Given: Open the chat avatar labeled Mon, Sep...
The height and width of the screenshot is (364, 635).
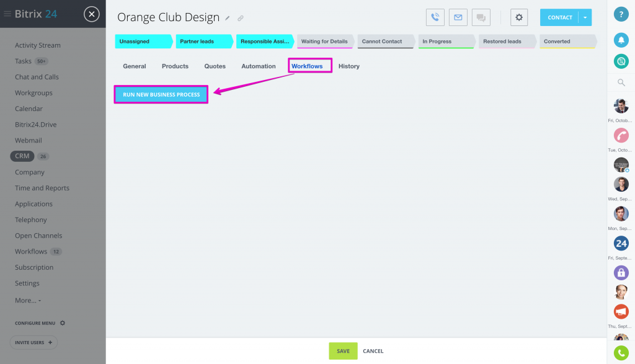Looking at the screenshot, I should 621,214.
